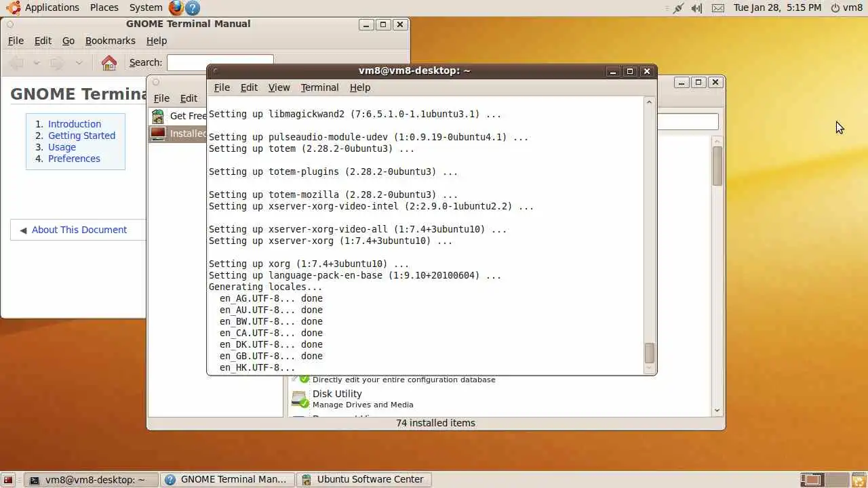Click the Home icon in Terminal Manual toolbar
868x488 pixels.
108,63
